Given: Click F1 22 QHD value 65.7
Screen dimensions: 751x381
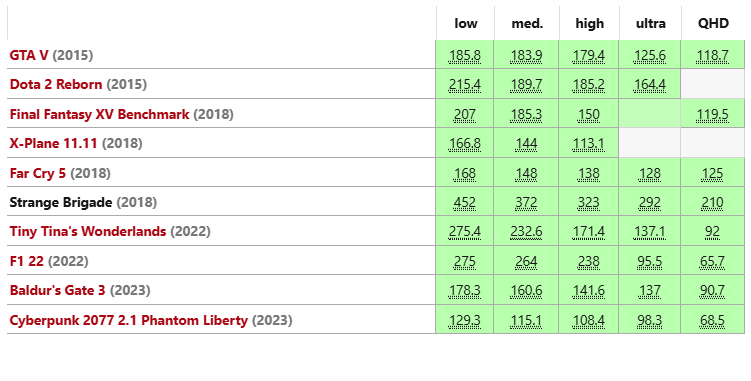Looking at the screenshot, I should 712,262.
